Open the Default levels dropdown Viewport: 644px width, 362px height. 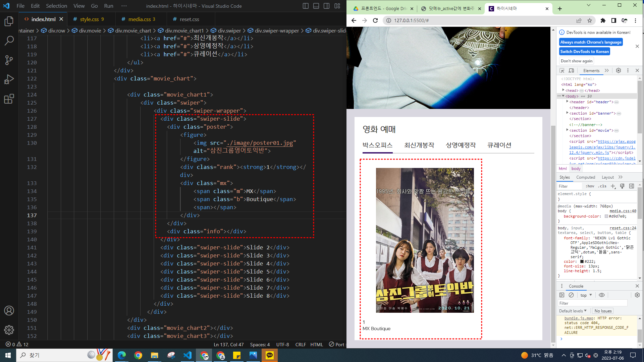point(573,311)
